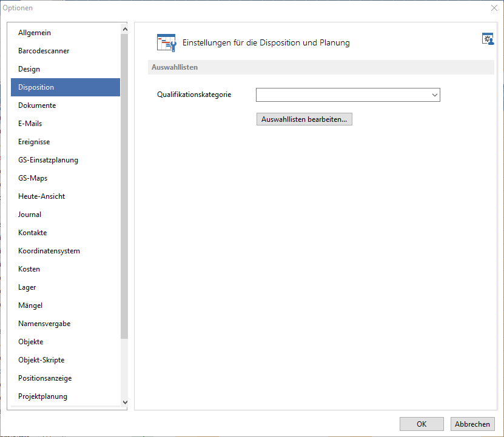504x437 pixels.
Task: Select Ereignisse in the list
Action: (66, 142)
